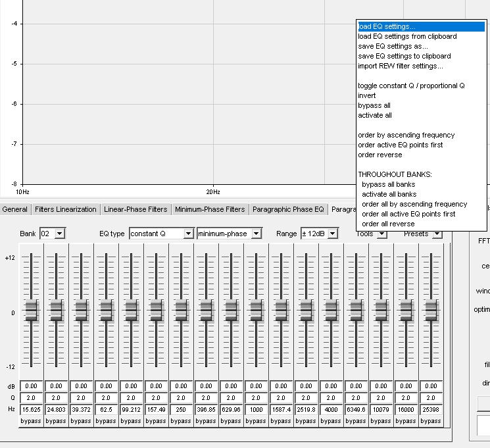Toggle bypass for the 62.5 Hz band
The width and height of the screenshot is (490, 448).
pos(106,421)
